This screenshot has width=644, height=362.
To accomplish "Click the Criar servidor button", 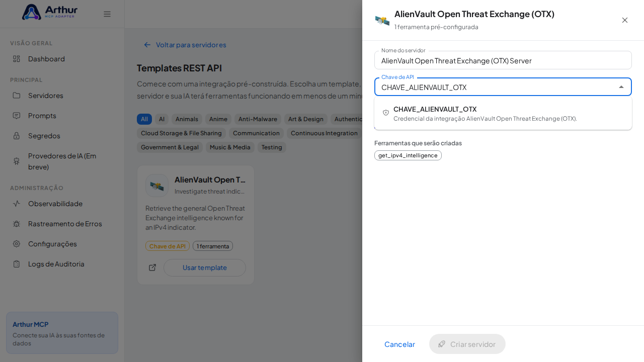I will [x=467, y=344].
